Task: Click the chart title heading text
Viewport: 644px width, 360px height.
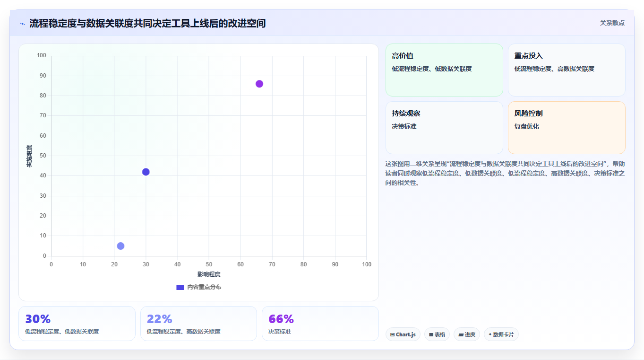Action: point(147,23)
